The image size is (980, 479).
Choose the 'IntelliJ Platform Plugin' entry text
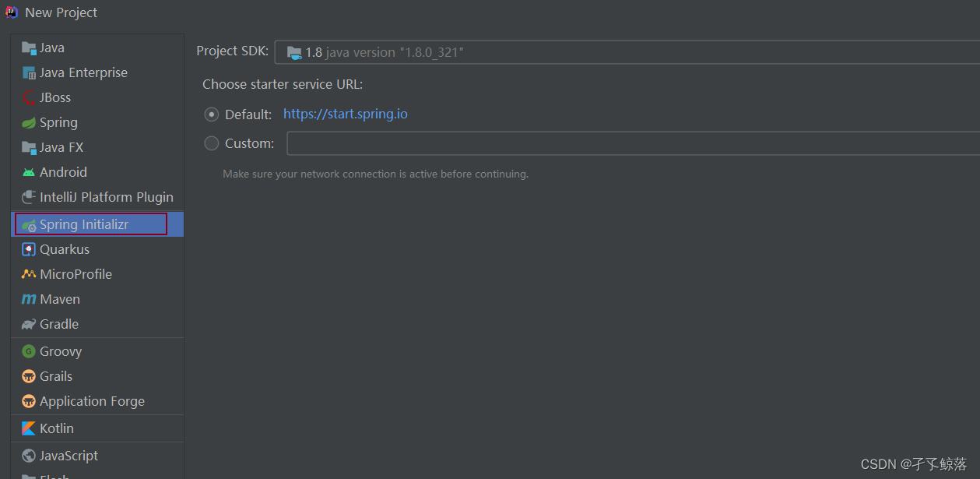coord(107,197)
